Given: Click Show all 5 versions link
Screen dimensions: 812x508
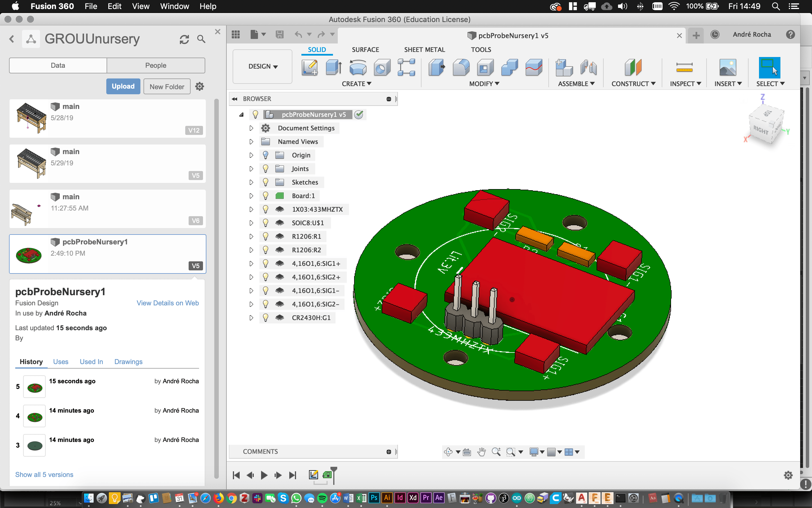Looking at the screenshot, I should 44,474.
